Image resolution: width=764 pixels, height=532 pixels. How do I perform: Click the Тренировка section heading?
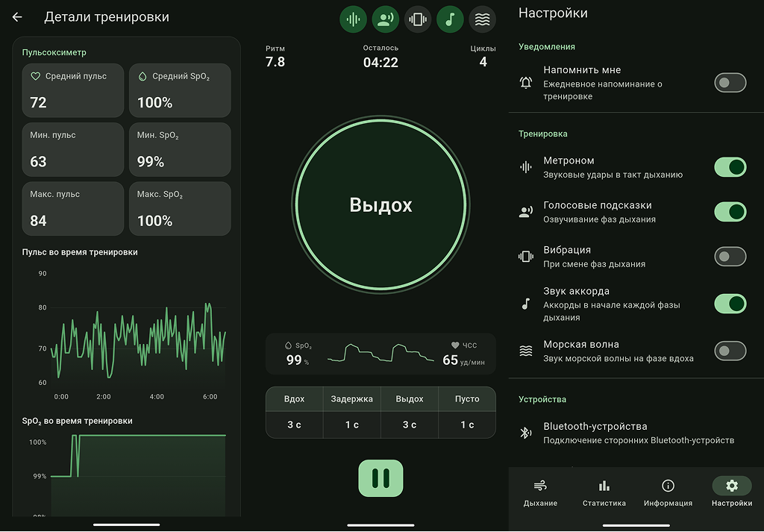(543, 134)
